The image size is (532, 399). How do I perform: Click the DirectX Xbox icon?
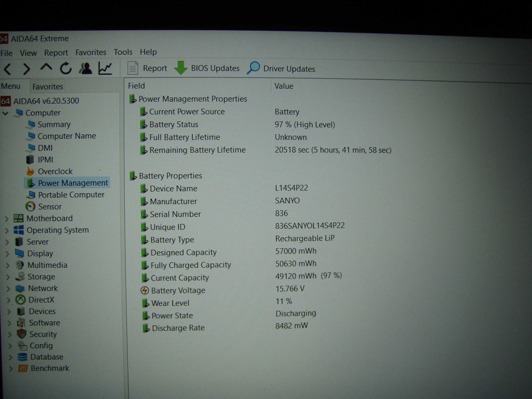[x=21, y=300]
